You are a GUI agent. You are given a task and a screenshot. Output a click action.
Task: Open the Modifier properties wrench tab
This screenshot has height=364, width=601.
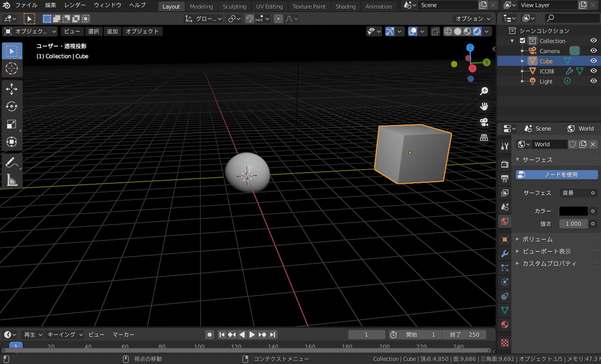point(504,254)
